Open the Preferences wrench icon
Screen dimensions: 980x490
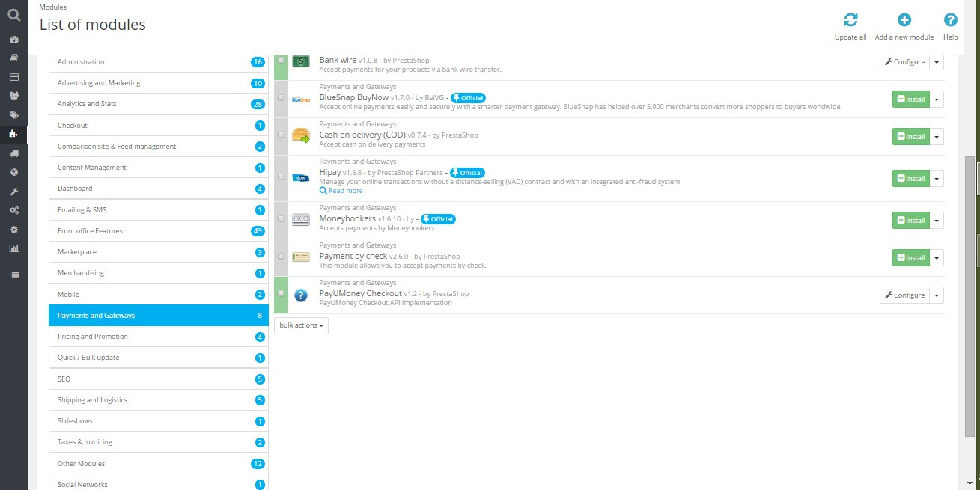point(13,192)
